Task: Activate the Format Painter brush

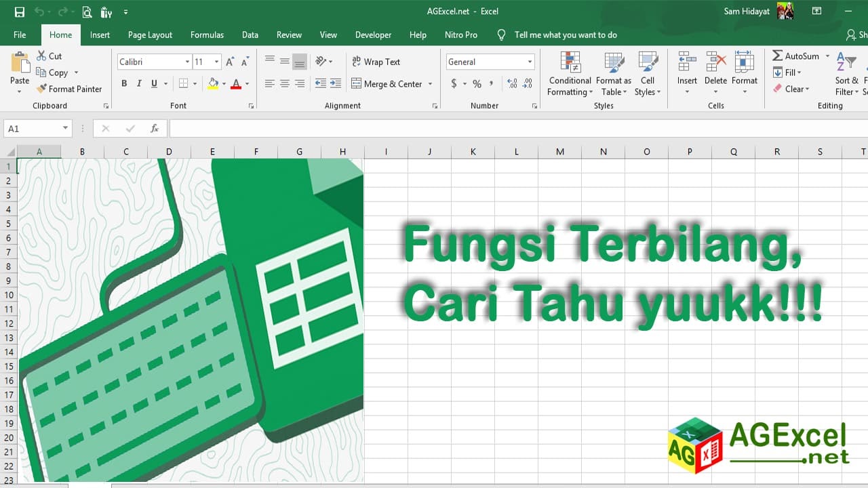Action: point(42,89)
